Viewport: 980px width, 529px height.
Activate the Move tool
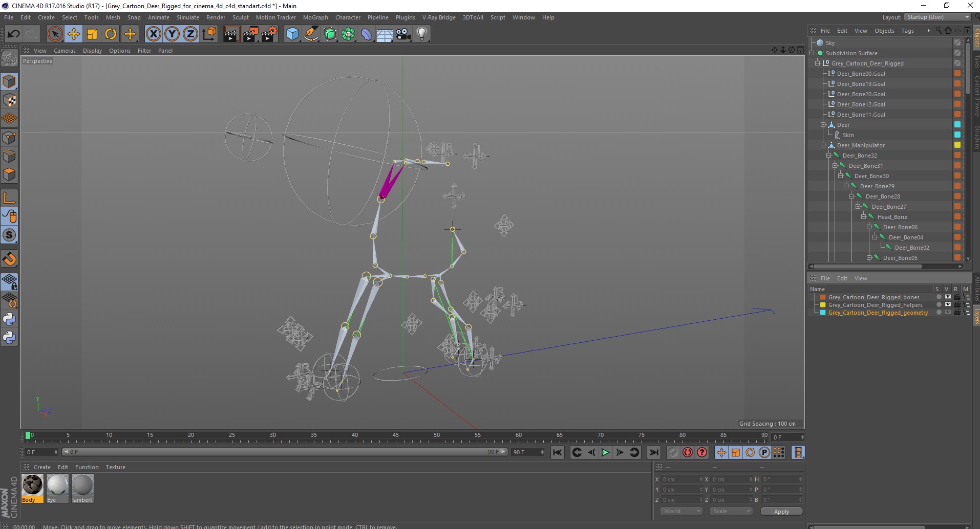pos(73,34)
